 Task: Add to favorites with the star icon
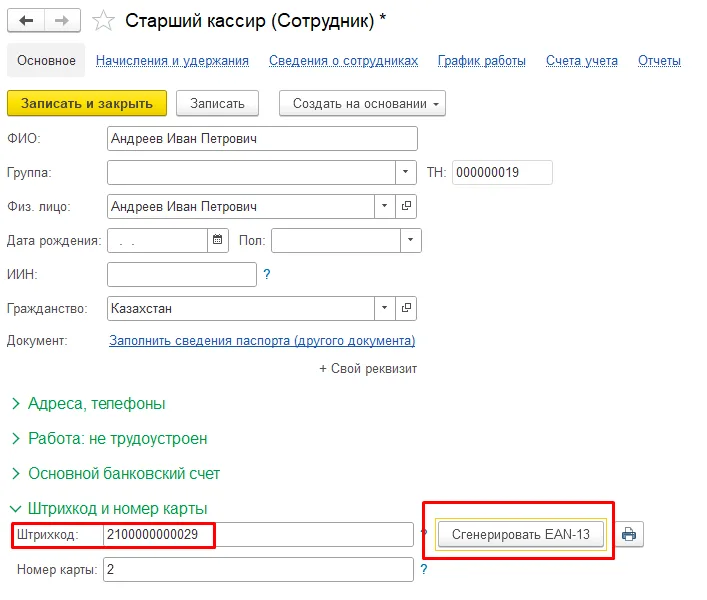103,21
